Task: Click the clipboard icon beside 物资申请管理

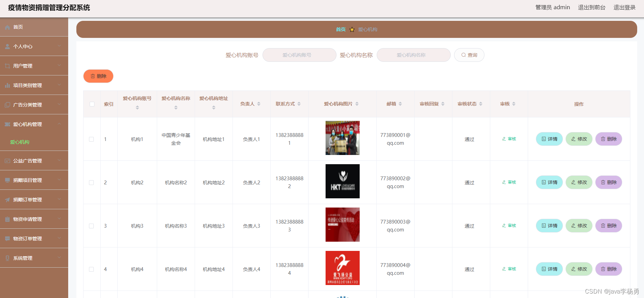Action: click(x=8, y=219)
